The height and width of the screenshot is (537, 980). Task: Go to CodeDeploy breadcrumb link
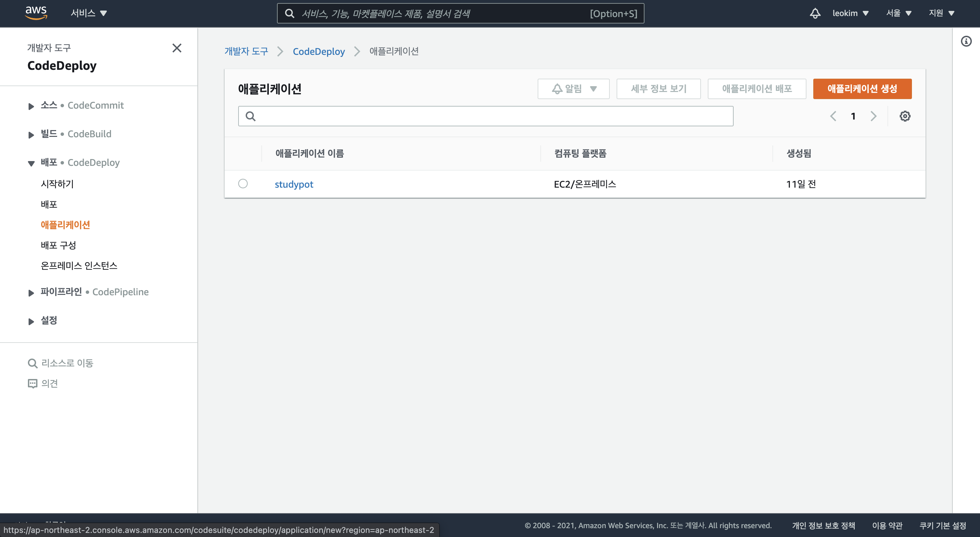[x=318, y=51]
